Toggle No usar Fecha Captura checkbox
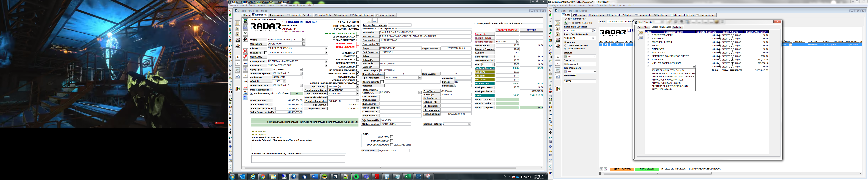The image size is (868, 180). [x=570, y=23]
